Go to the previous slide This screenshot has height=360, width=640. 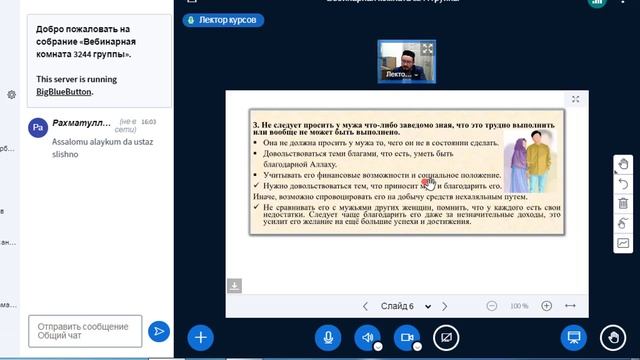point(365,306)
